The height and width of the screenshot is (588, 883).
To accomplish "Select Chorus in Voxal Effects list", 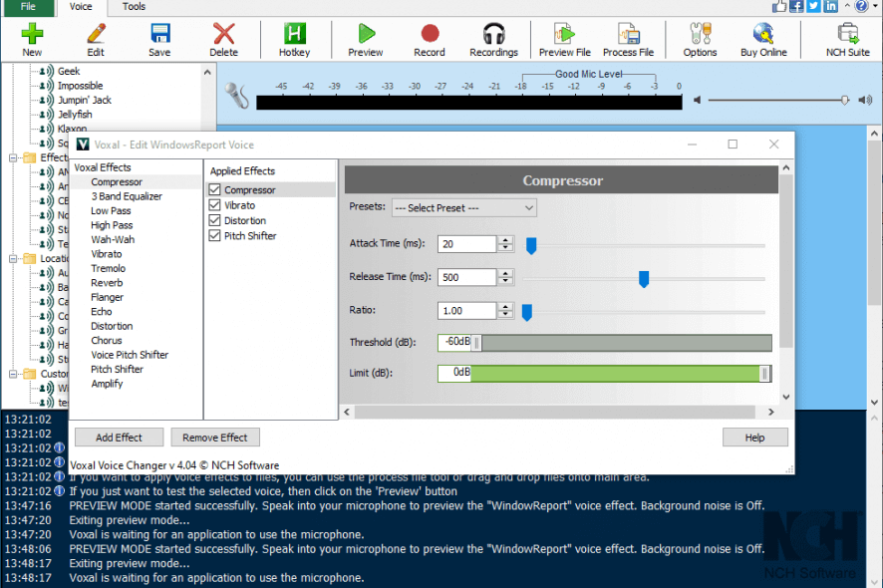I will point(107,340).
